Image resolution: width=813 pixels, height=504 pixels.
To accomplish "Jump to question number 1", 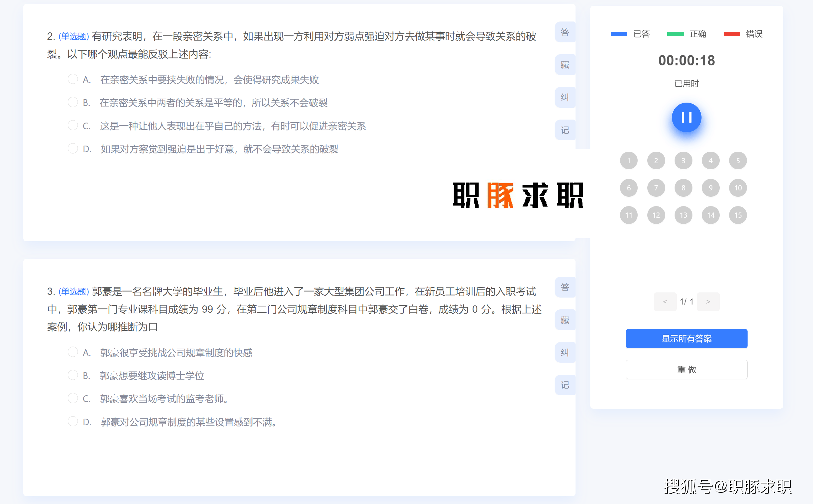I will point(629,161).
